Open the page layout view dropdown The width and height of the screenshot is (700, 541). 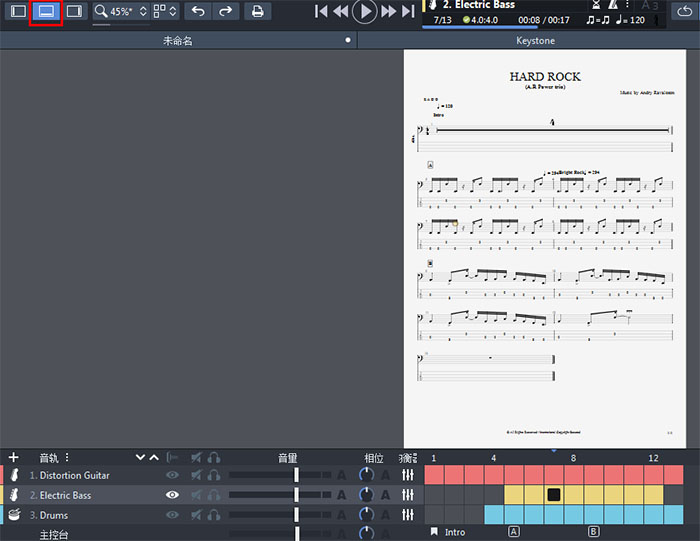coord(166,12)
